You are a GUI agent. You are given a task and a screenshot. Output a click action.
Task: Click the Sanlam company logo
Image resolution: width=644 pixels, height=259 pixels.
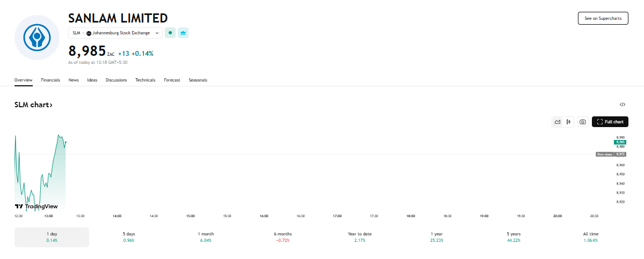pyautogui.click(x=37, y=38)
